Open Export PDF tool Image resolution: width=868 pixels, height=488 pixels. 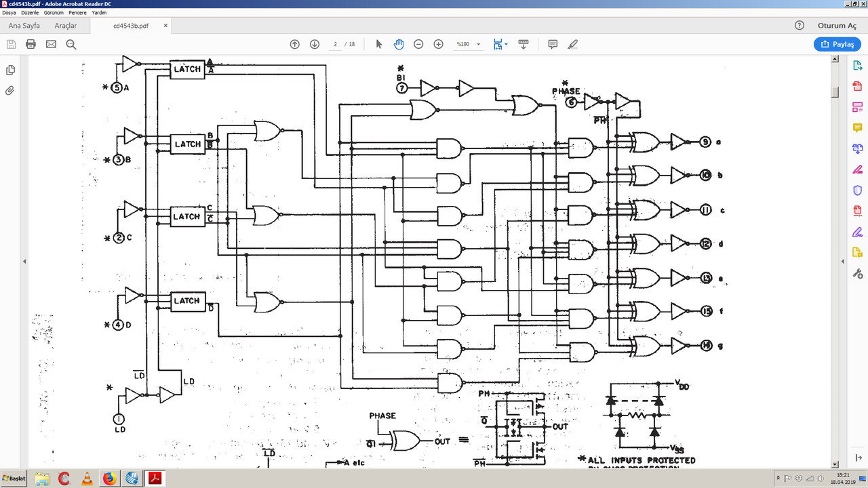[857, 66]
